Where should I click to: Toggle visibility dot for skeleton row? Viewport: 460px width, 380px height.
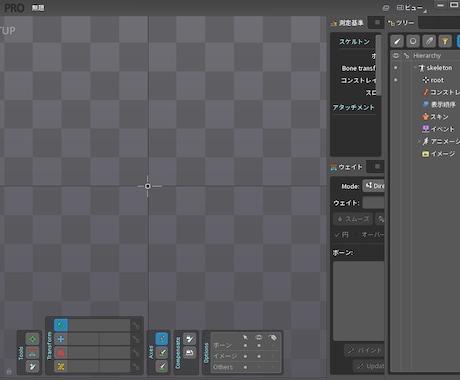click(x=396, y=68)
